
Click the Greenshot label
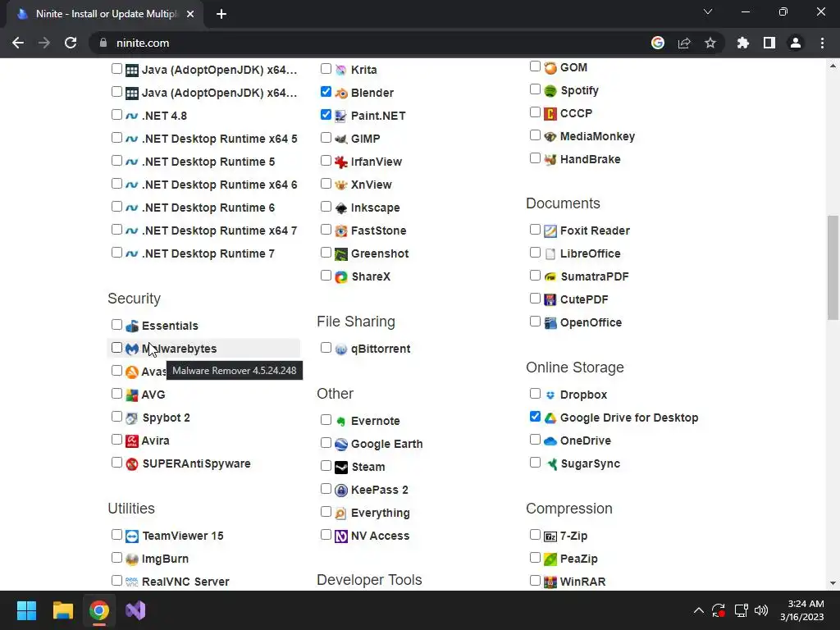point(380,254)
